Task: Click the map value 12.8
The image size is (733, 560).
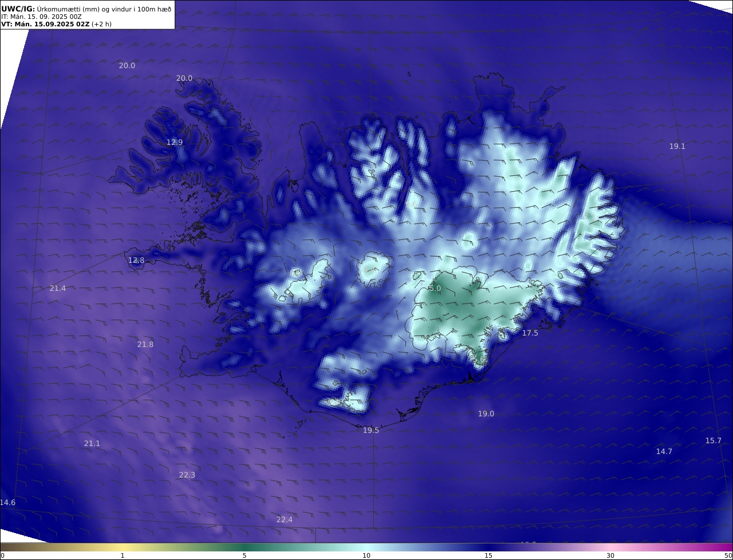Action: pos(136,260)
